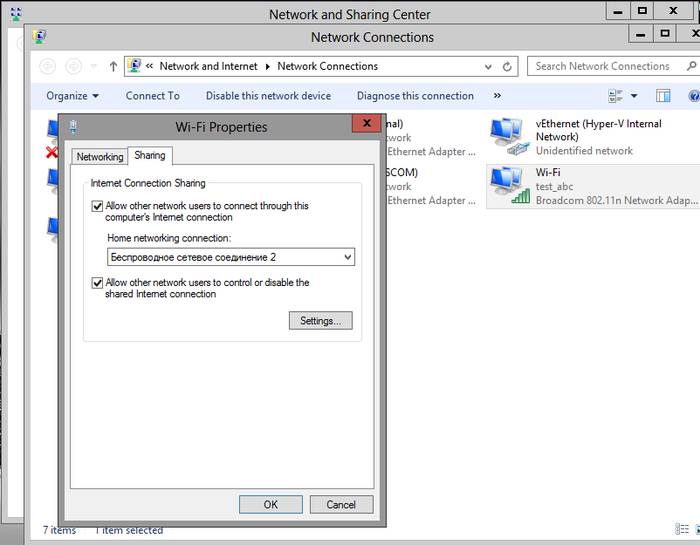Click the search magnifier icon

[x=688, y=67]
